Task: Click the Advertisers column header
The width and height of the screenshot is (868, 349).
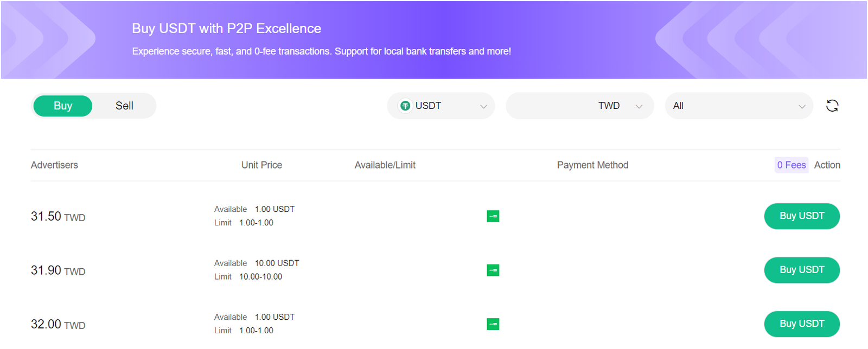Action: coord(54,165)
